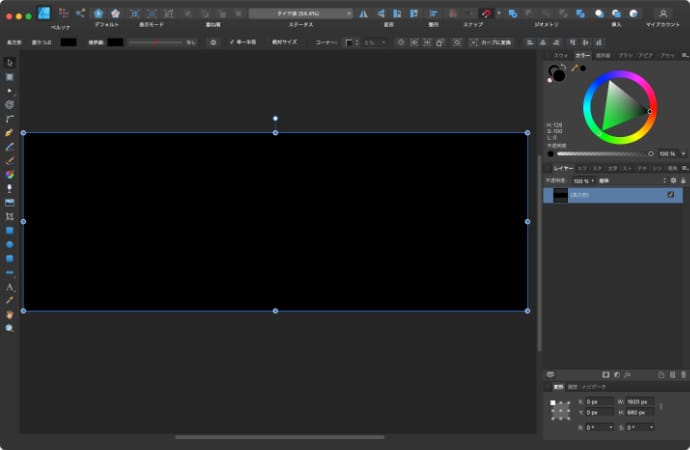
Task: Click the fill (塗りつぶし) color swatch
Action: tap(68, 43)
